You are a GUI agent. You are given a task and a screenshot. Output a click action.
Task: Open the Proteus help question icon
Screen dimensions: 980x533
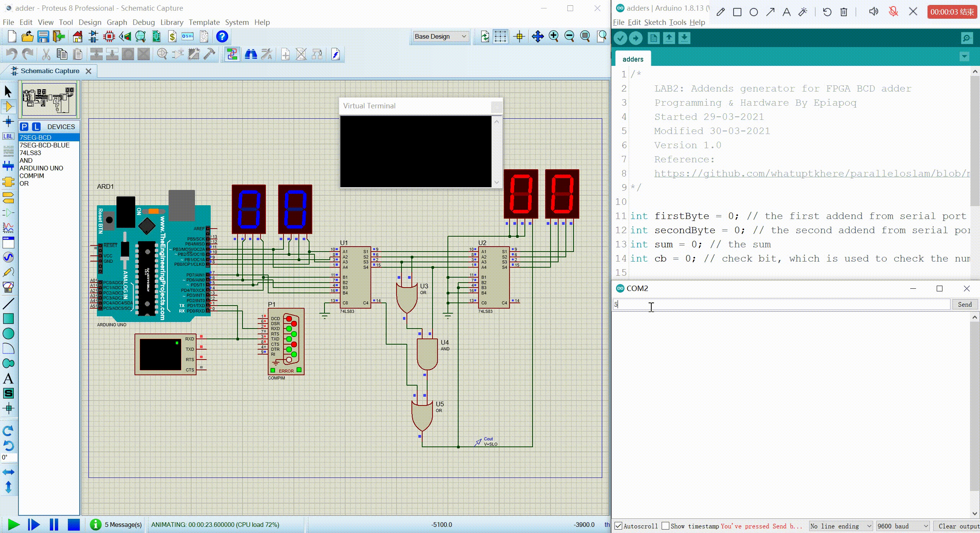(x=222, y=37)
